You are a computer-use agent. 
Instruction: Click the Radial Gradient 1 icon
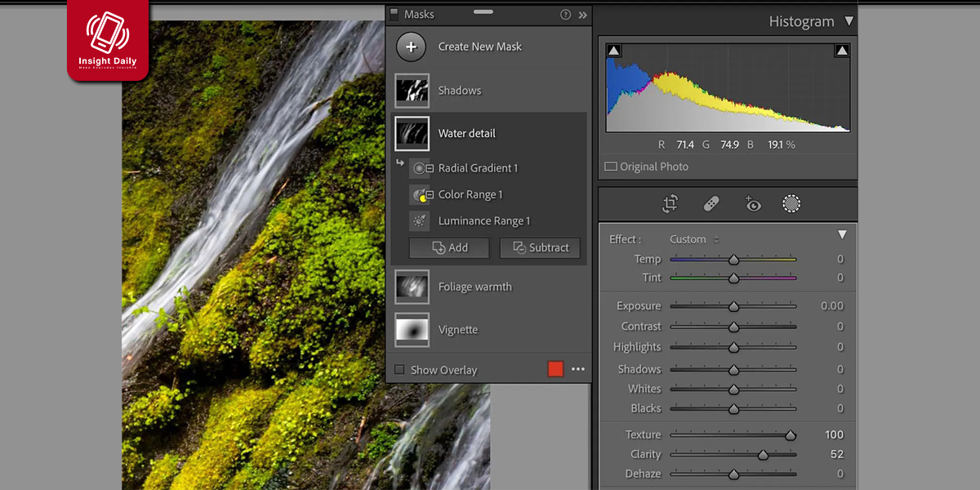[421, 168]
